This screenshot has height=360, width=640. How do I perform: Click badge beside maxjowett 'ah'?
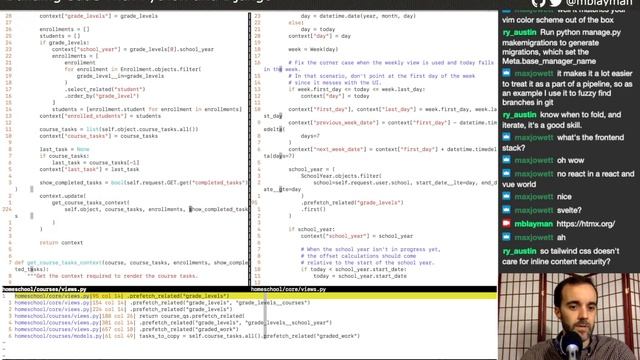click(x=507, y=237)
